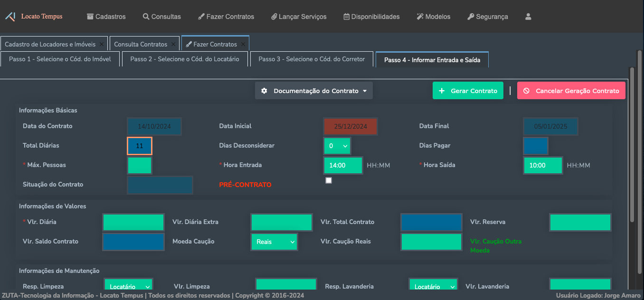Switch to Passo 1 imóvel tab
The height and width of the screenshot is (300, 644).
[x=60, y=59]
